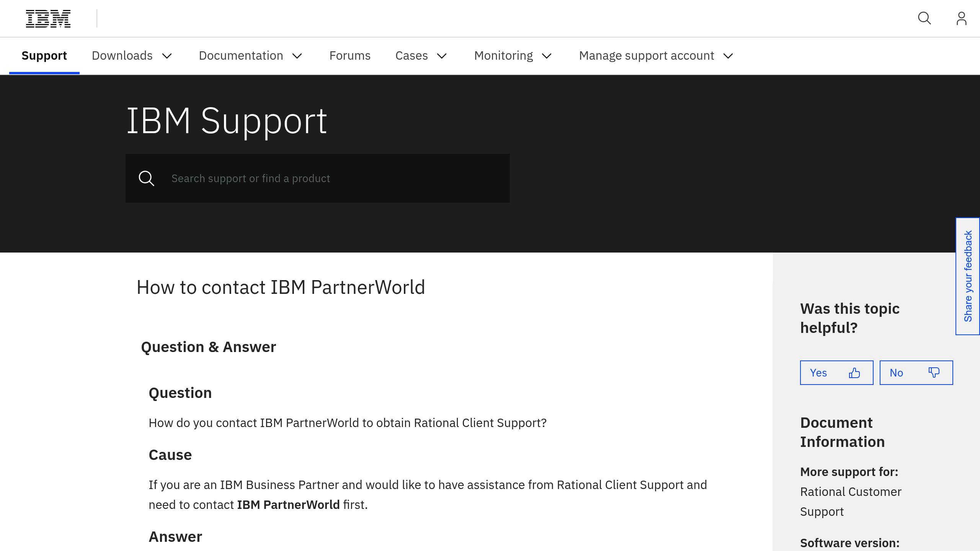Screen dimensions: 980x551
Task: Expand the Documentation menu chevron
Action: point(297,56)
